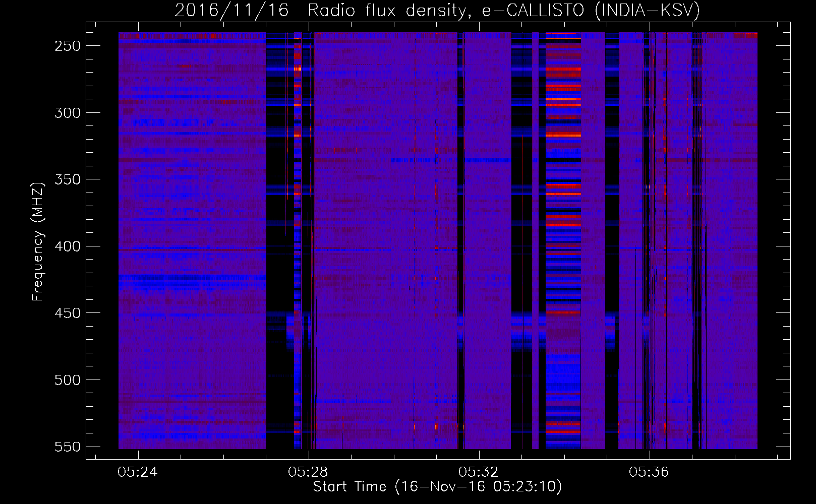Click the 05:36 time tick label
The image size is (816, 504).
[x=649, y=472]
